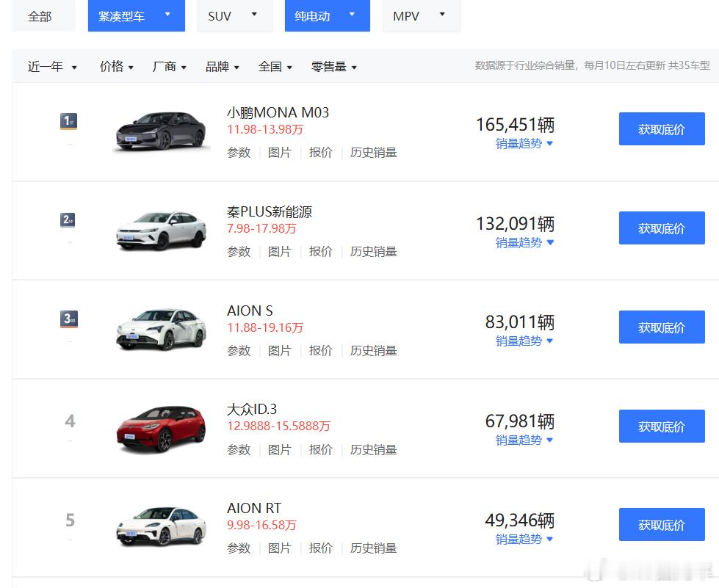Open the SUV category tab
The height and width of the screenshot is (588, 719).
(235, 16)
